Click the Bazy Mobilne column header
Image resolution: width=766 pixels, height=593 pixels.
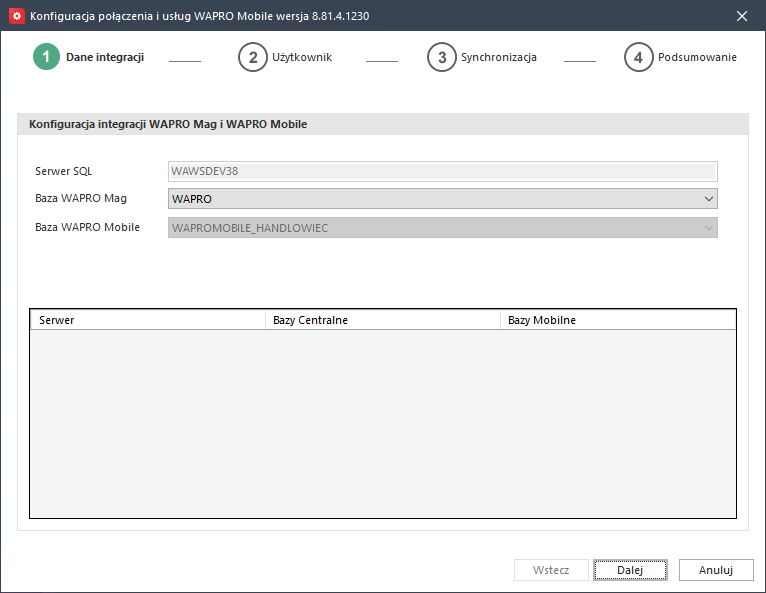point(617,320)
